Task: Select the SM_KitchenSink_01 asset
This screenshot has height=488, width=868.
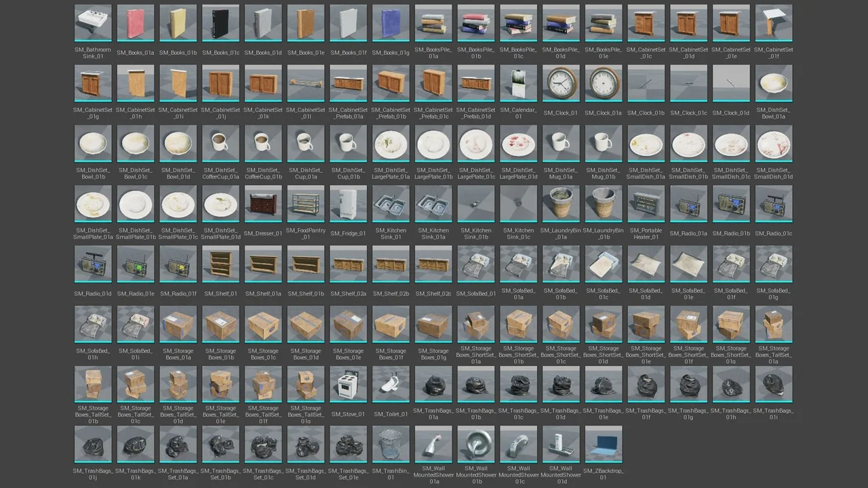Action: coord(391,204)
